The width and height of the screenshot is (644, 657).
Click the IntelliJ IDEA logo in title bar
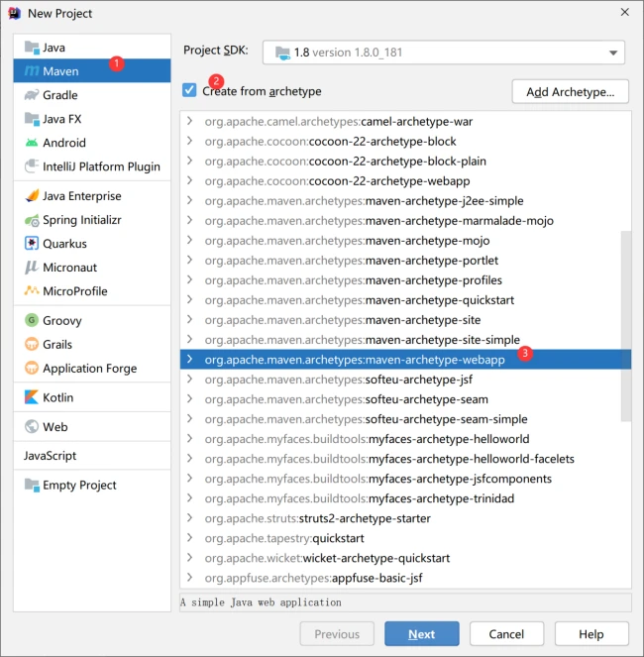click(x=14, y=14)
